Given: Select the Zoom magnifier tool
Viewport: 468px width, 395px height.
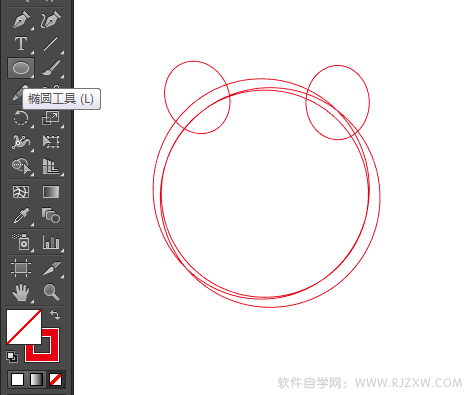Looking at the screenshot, I should [51, 293].
